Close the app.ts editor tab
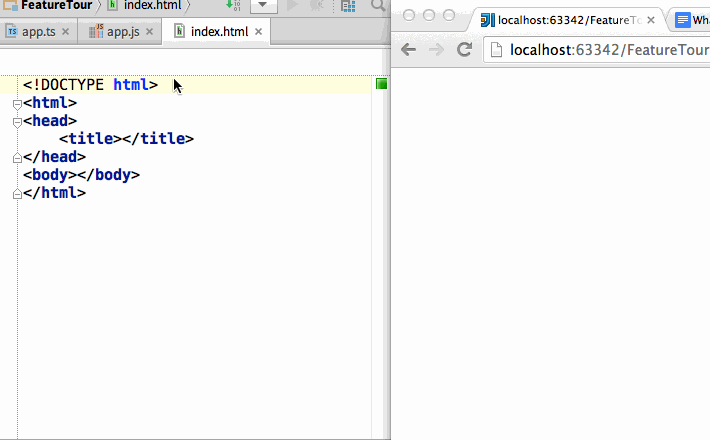Image resolution: width=710 pixels, height=440 pixels. coord(66,32)
